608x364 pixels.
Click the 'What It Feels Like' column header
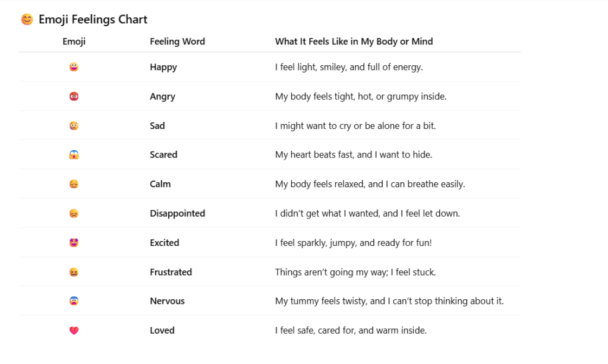tap(354, 42)
